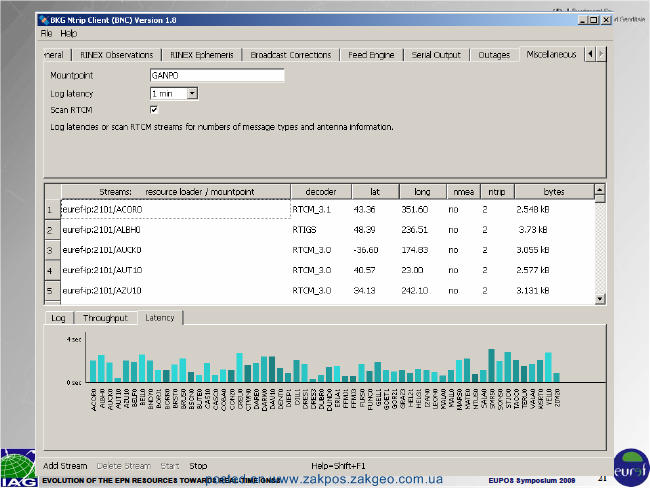Open the Help menu
Image resolution: width=650 pixels, height=488 pixels.
click(x=68, y=34)
